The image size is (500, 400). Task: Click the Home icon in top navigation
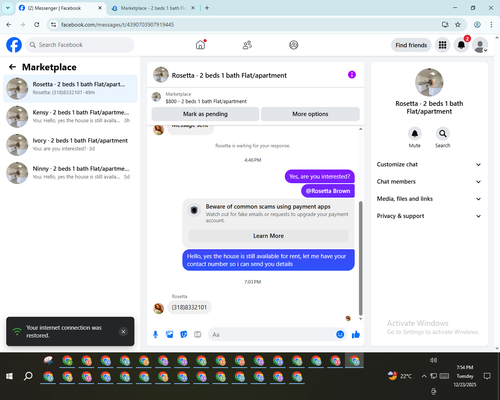[x=200, y=45]
